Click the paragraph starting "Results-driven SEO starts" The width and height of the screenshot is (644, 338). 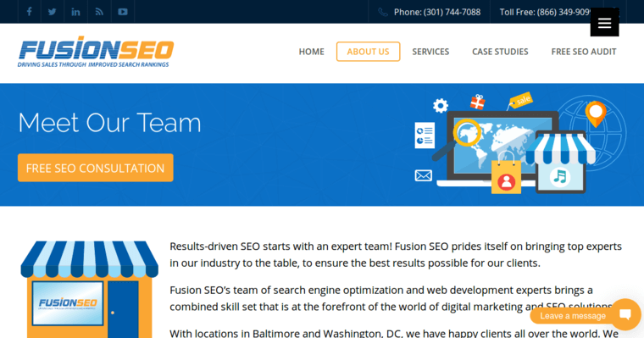(396, 255)
